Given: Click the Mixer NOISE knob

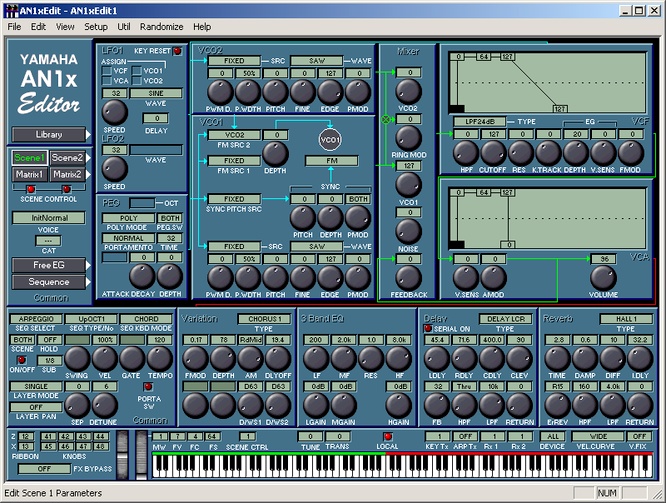Looking at the screenshot, I should pyautogui.click(x=409, y=231).
